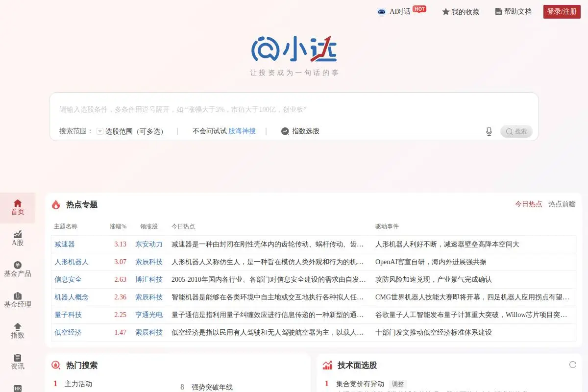
Task: Click the microphone voice input icon
Action: pos(489,131)
